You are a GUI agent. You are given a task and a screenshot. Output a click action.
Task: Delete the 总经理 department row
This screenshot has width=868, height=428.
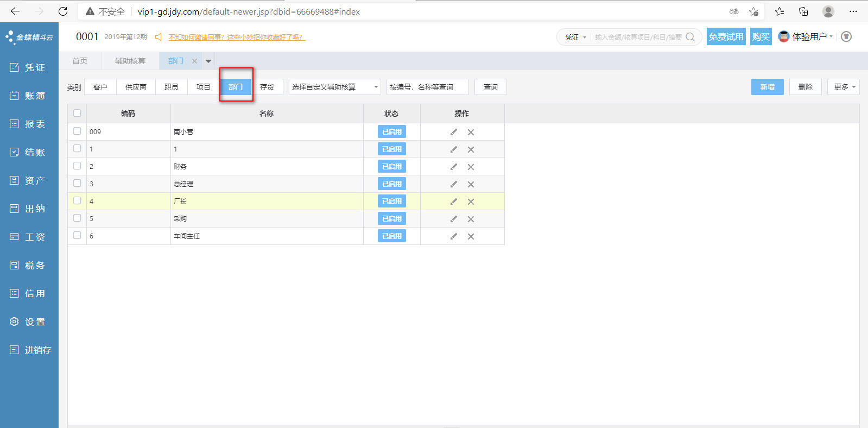click(471, 184)
